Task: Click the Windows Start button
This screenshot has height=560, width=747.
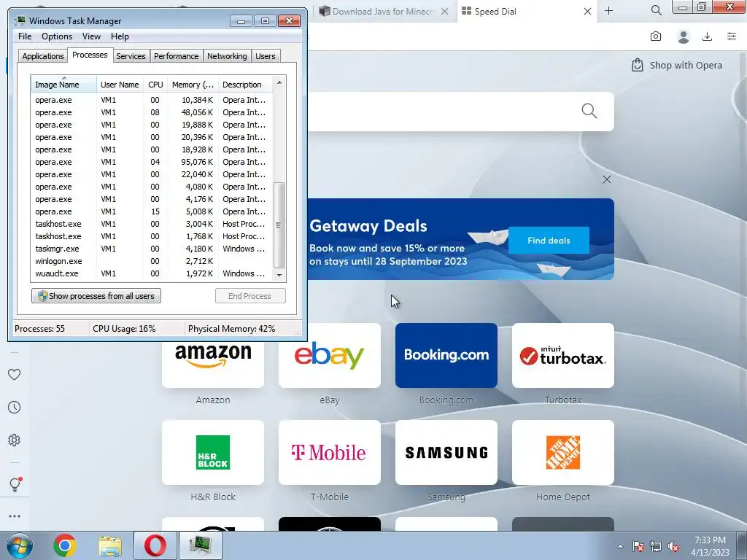Action: pyautogui.click(x=20, y=545)
